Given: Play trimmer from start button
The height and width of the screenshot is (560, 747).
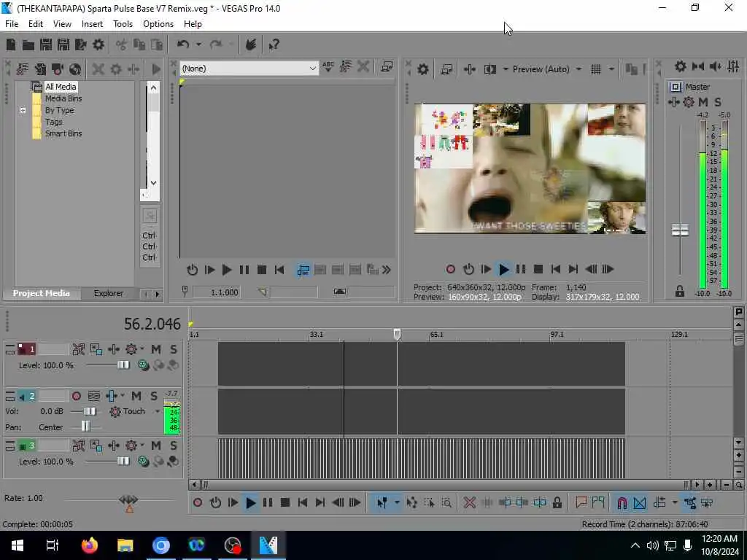Looking at the screenshot, I should tap(209, 270).
